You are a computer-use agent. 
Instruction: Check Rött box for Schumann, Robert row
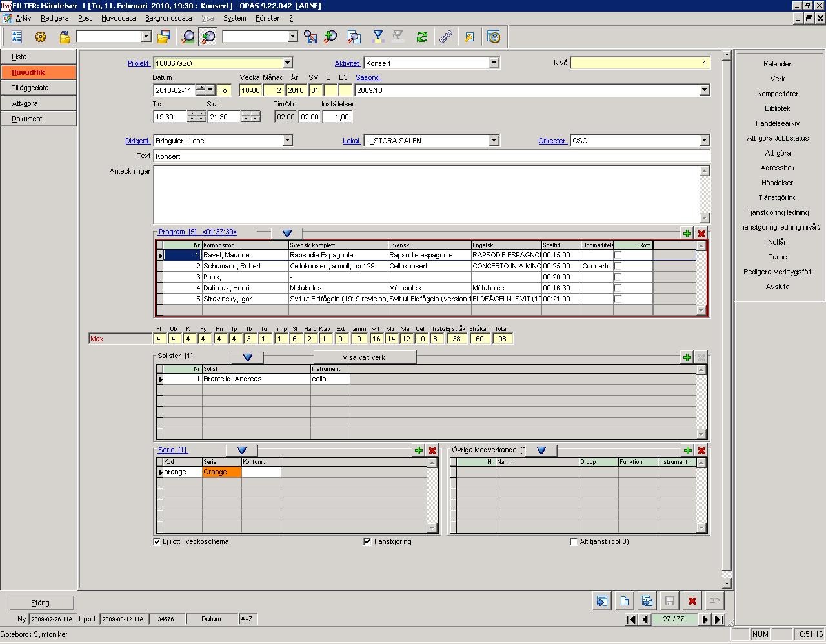pos(618,267)
